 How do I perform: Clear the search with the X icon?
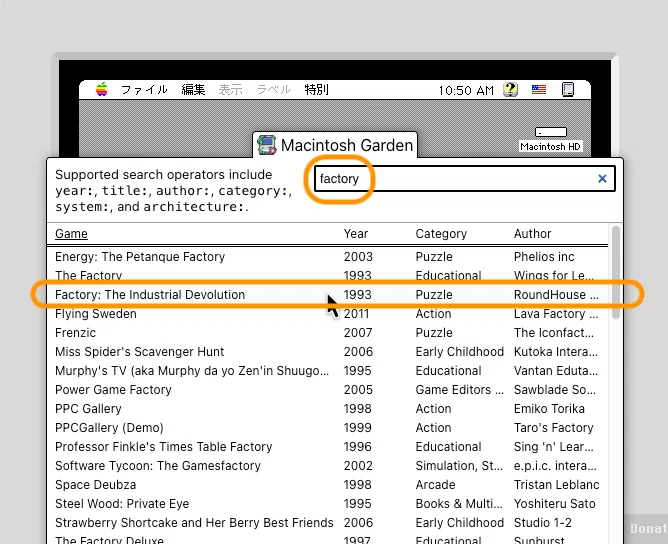(602, 178)
